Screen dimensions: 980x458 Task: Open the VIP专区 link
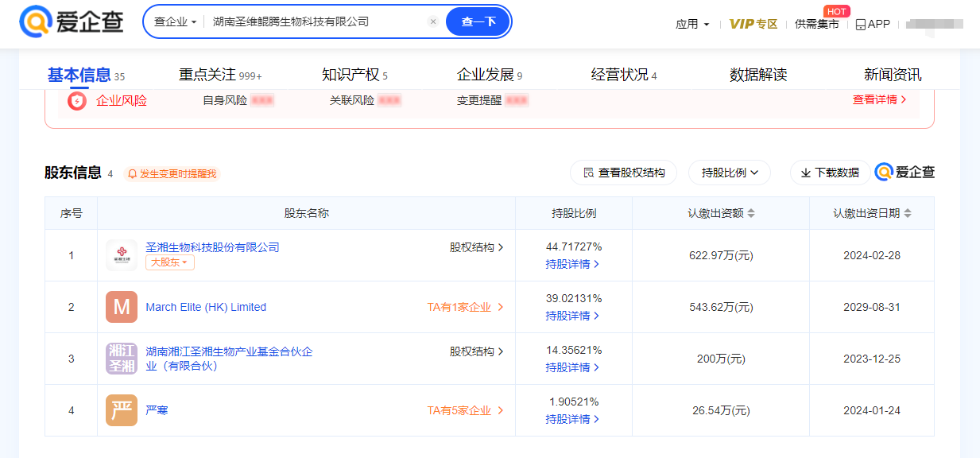click(x=753, y=24)
